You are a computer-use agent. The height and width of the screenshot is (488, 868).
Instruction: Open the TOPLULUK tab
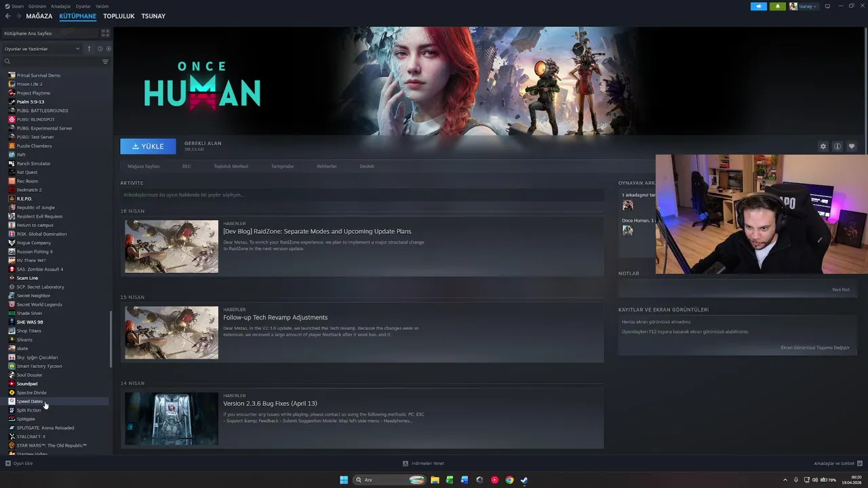(119, 16)
